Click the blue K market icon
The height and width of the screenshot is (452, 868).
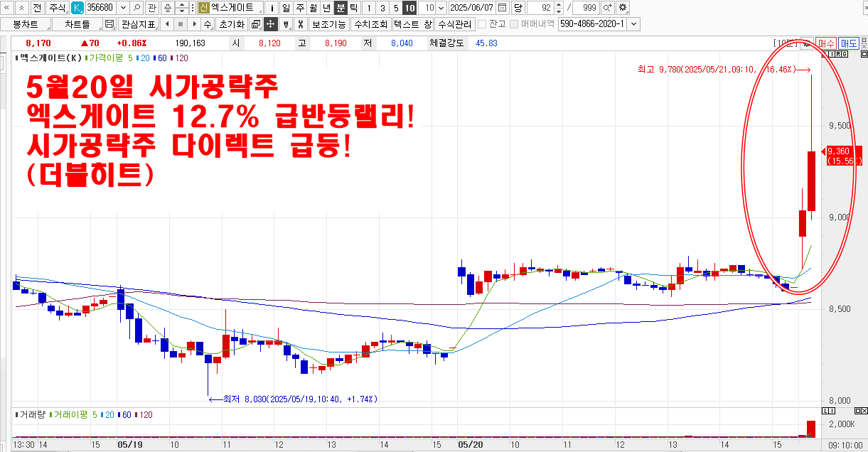[x=77, y=8]
